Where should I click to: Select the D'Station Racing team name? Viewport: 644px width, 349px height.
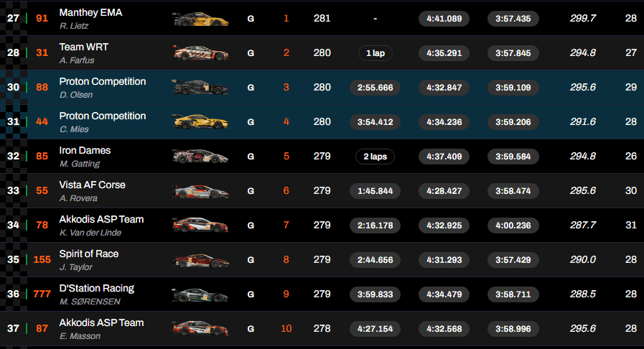97,289
